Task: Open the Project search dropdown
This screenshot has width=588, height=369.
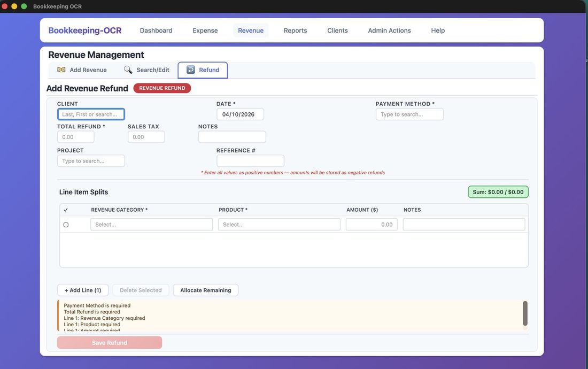Action: pos(91,161)
